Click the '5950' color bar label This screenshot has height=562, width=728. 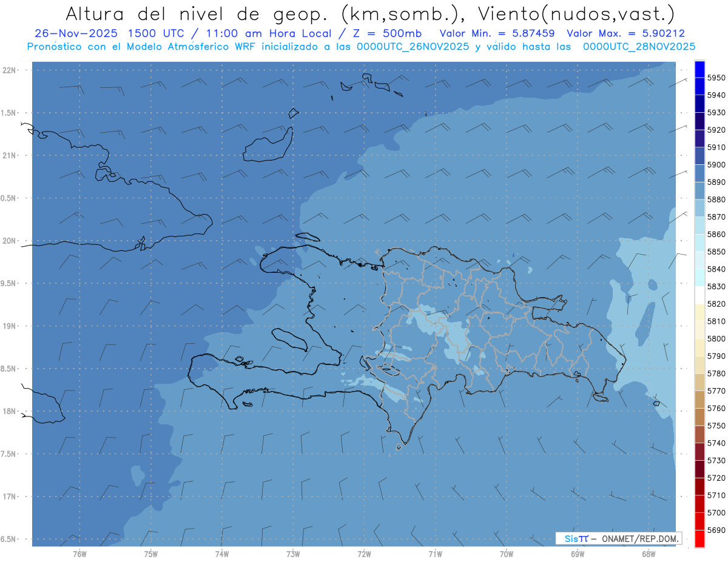pyautogui.click(x=716, y=78)
